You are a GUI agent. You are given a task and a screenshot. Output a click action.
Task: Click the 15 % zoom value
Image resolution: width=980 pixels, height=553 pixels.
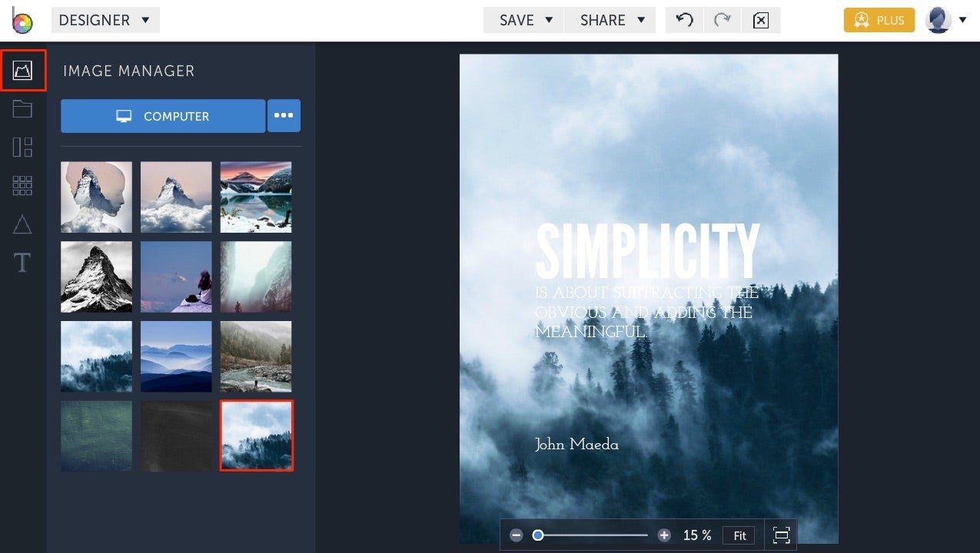[x=697, y=535]
